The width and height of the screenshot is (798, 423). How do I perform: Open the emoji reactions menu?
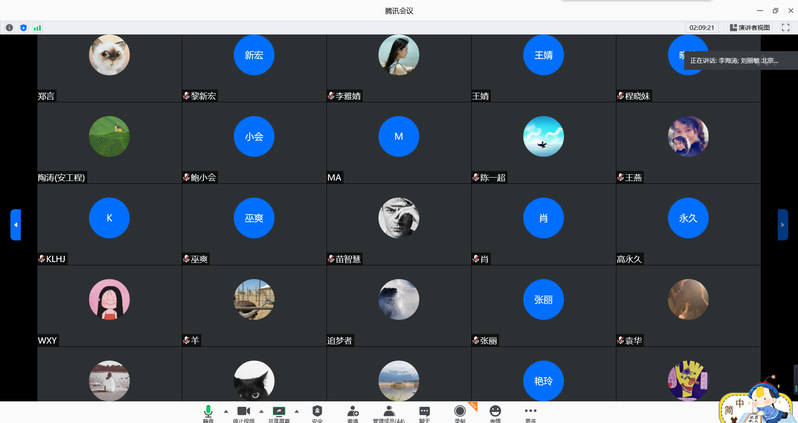pos(495,411)
